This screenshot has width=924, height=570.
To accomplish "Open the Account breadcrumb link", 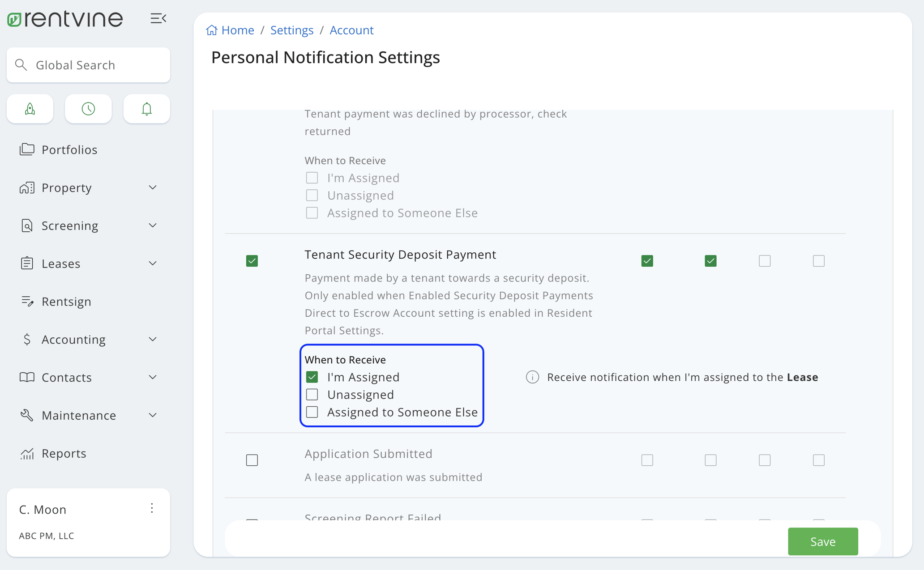I will (351, 30).
